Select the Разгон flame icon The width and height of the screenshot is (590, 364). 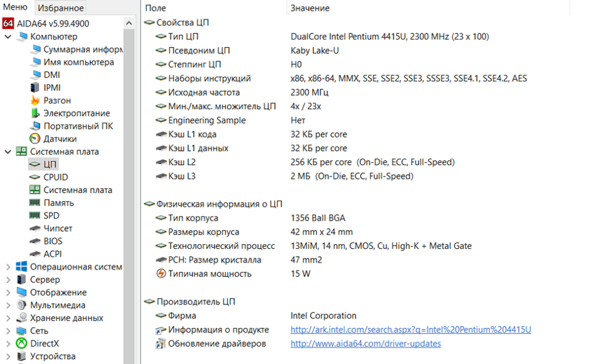click(x=35, y=100)
